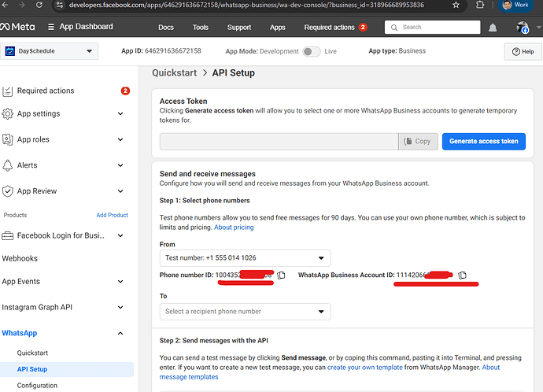Click the App settings gear icon
The image size is (543, 392).
(x=8, y=114)
